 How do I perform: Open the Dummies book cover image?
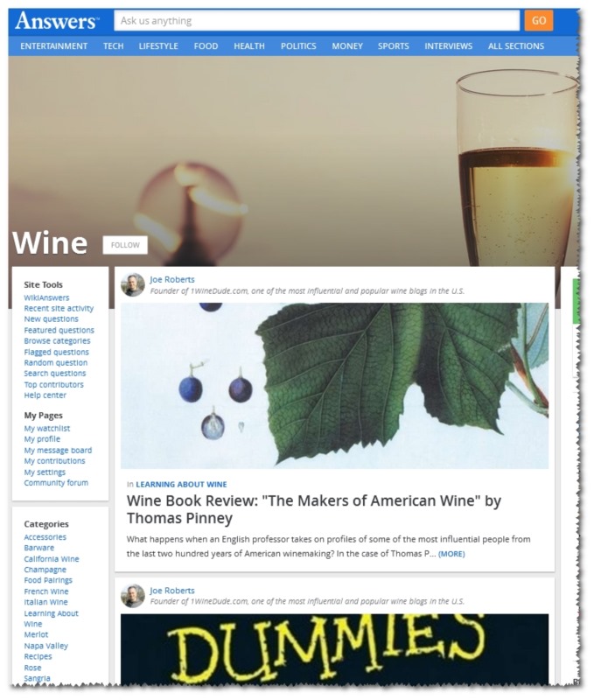[335, 649]
